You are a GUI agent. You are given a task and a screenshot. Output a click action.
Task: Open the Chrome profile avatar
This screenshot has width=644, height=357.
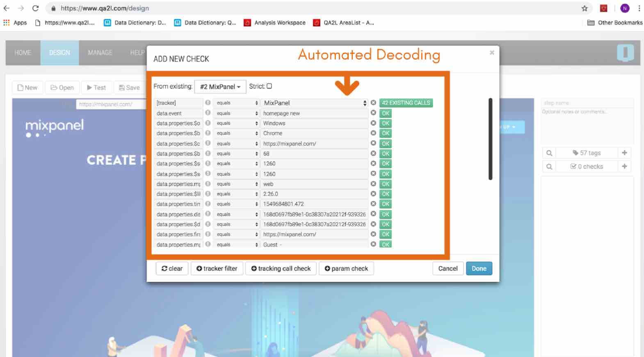[625, 8]
